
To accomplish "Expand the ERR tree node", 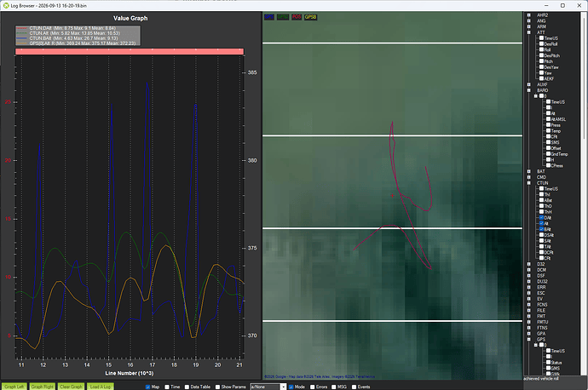I will pyautogui.click(x=528, y=287).
